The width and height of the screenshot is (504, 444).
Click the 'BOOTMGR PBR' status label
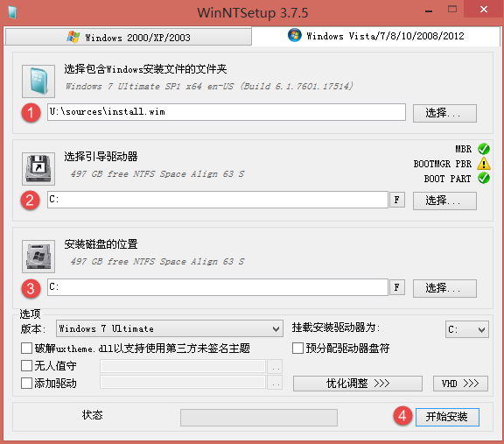443,164
